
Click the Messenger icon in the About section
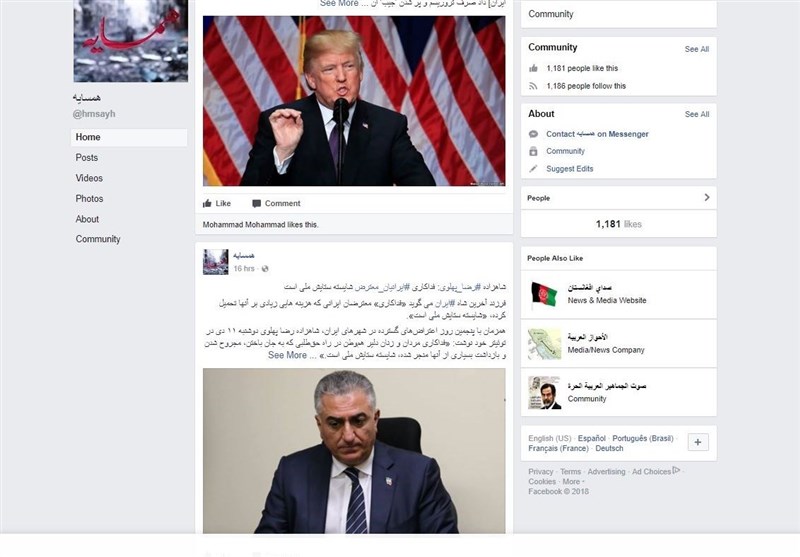[x=533, y=134]
